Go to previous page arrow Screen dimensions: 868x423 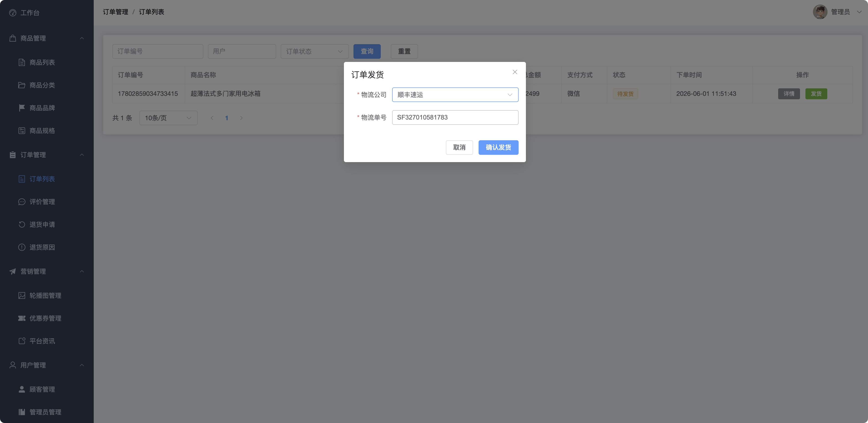click(212, 118)
